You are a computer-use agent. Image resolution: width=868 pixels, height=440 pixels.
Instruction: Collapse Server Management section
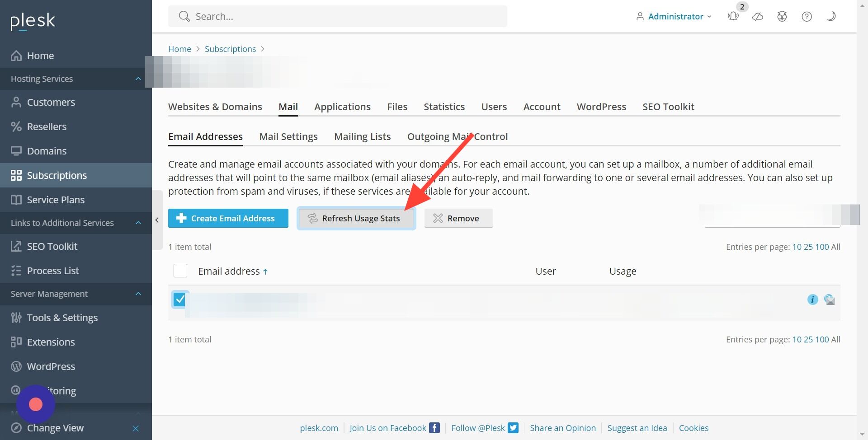[138, 294]
